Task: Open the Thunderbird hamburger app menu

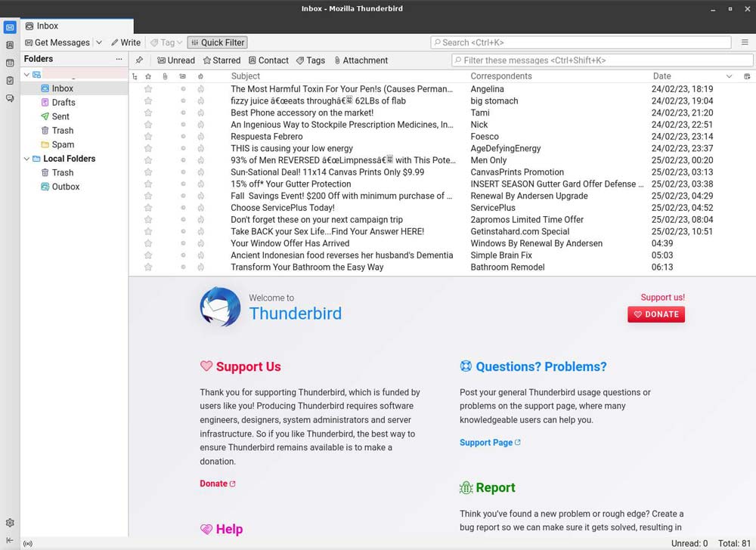Action: click(745, 43)
